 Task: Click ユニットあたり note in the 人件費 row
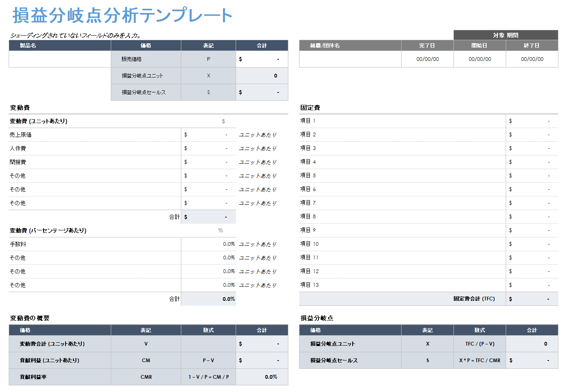click(258, 148)
